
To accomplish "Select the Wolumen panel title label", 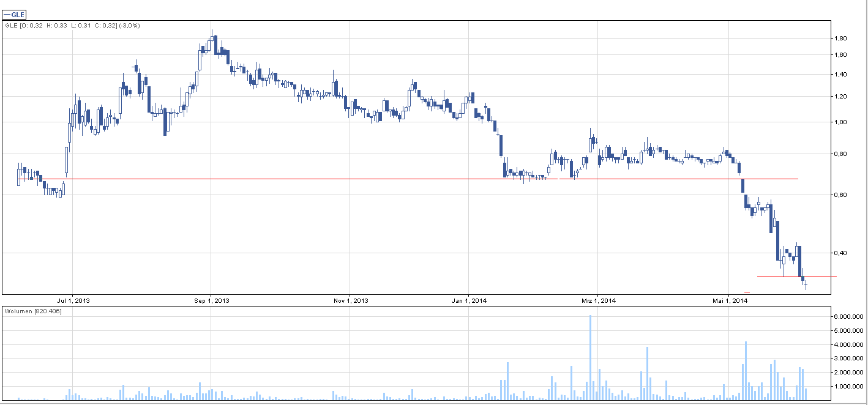I will 33,311.
